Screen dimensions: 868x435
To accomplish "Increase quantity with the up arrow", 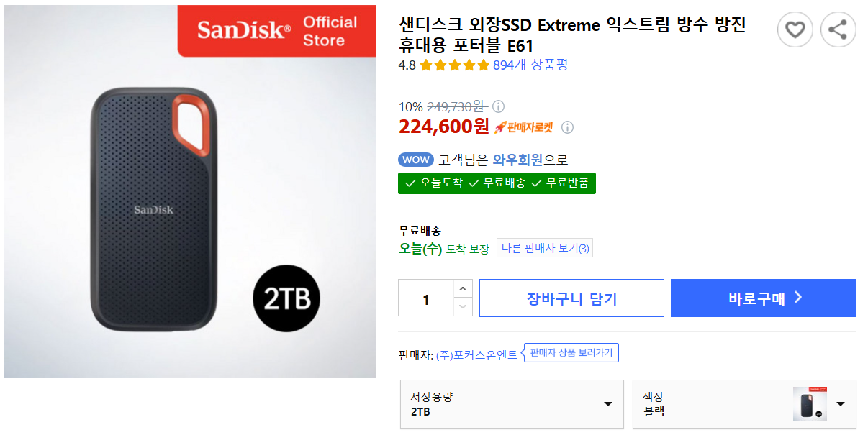I will click(x=463, y=289).
